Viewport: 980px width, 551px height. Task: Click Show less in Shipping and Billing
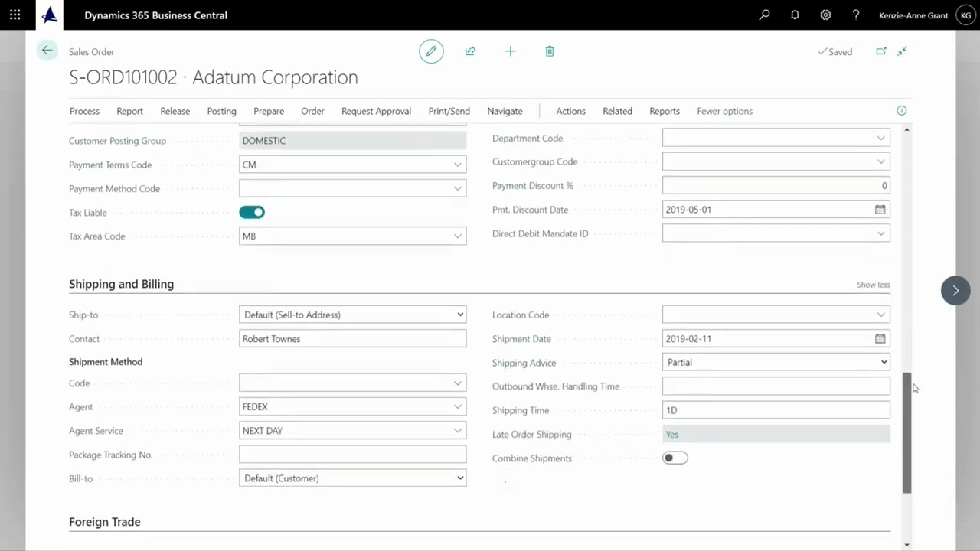(874, 285)
